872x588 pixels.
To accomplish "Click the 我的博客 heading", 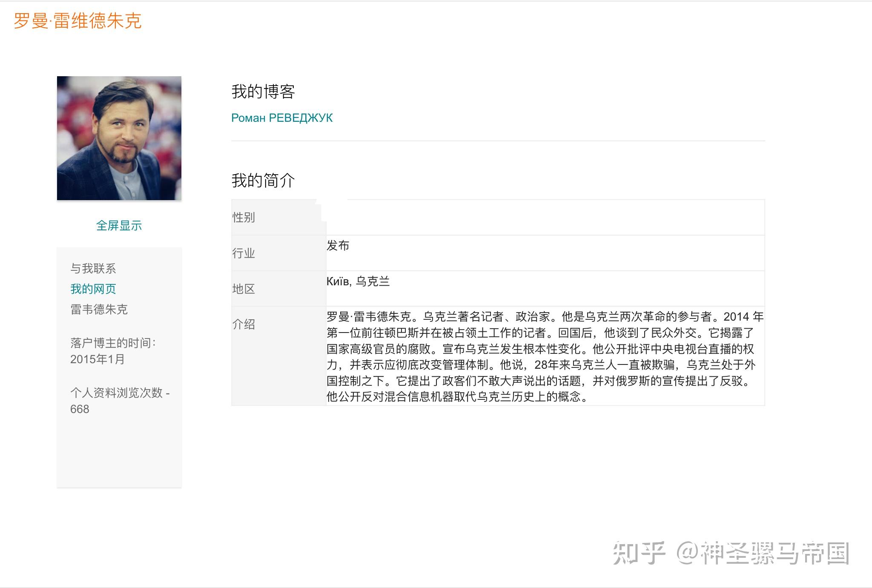I will 263,92.
